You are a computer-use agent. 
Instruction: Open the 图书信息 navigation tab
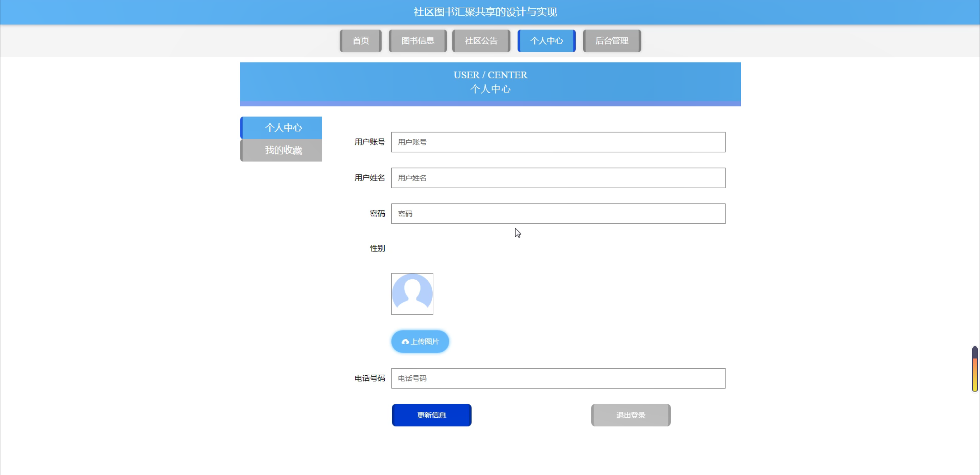coord(417,41)
